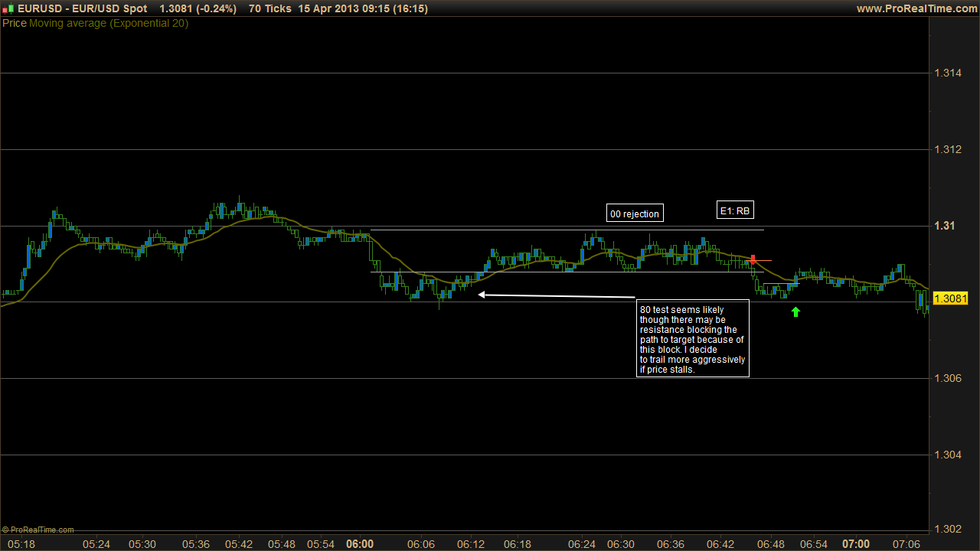Click the 05:54 time axis label
Viewport: 980px width, 551px height.
321,544
